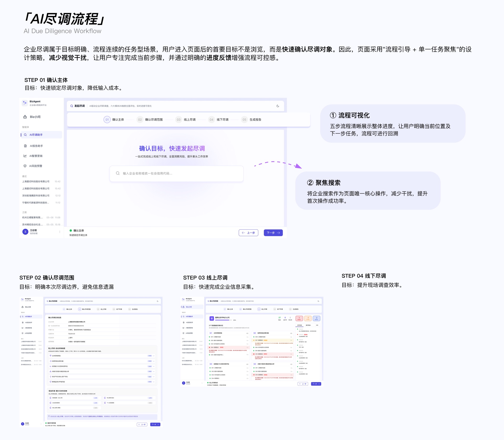Click the 王 user avatar in Step 01 mockup
Screen dimensions: 504x440
(25, 232)
